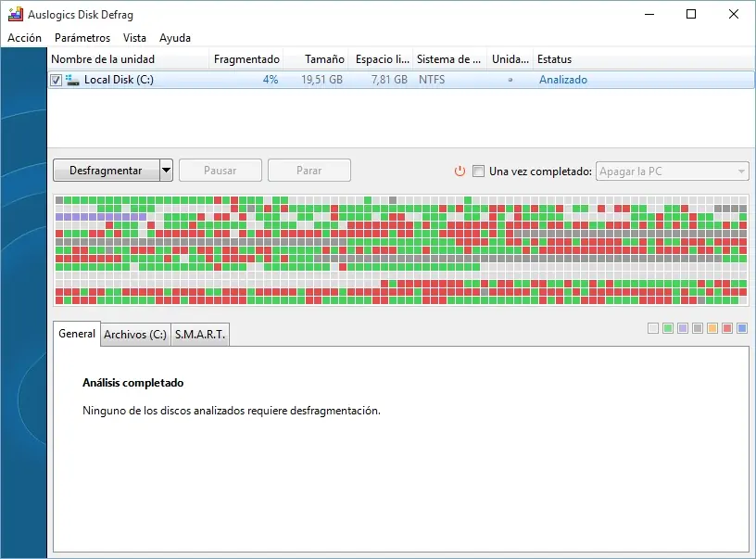This screenshot has height=559, width=756.
Task: Close the Auslogics Disk Defrag window
Action: pos(734,15)
